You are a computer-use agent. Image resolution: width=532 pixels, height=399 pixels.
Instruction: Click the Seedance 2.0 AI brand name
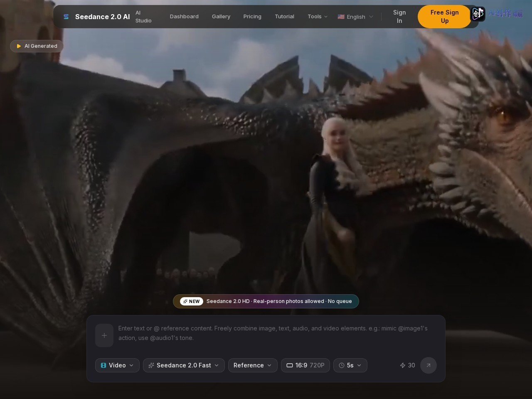tap(102, 17)
